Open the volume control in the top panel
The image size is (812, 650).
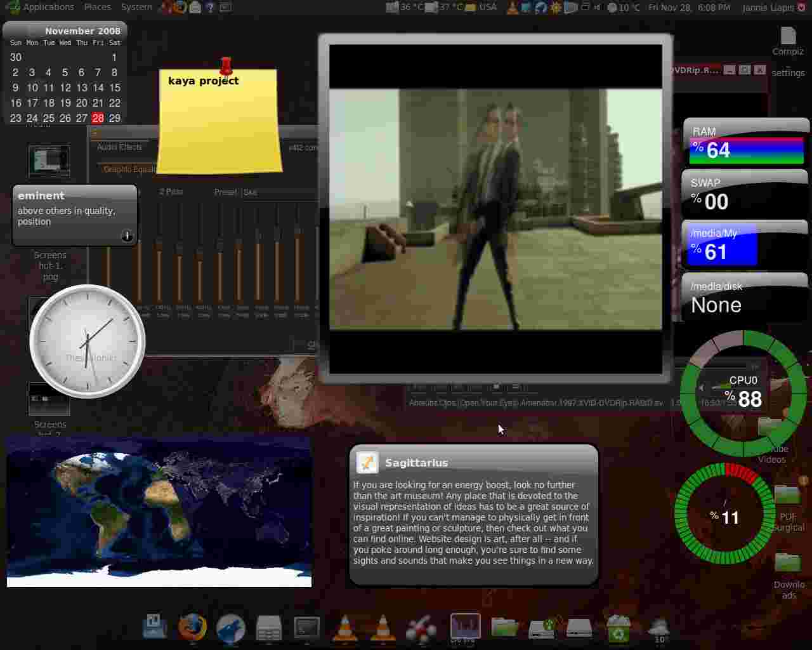598,7
